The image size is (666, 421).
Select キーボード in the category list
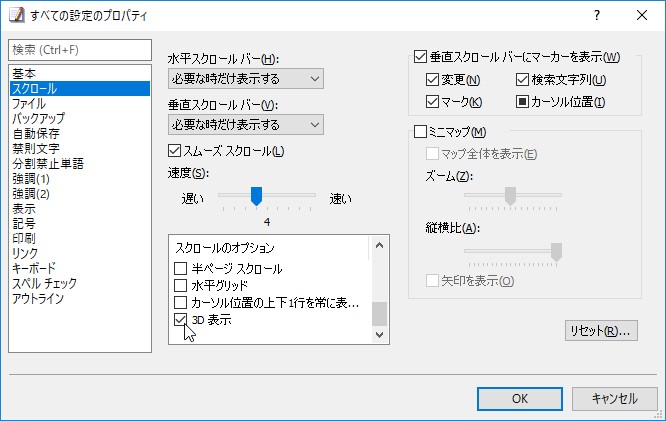pyautogui.click(x=80, y=268)
